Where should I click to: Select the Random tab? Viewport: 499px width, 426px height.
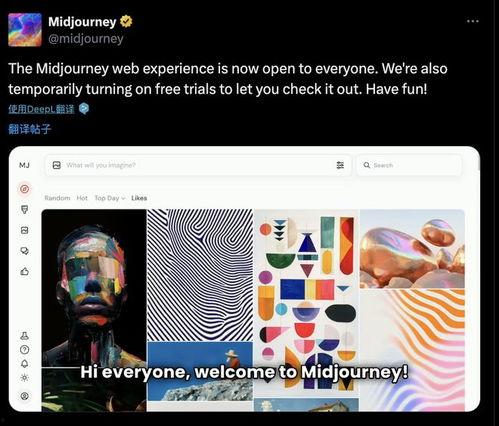tap(57, 198)
